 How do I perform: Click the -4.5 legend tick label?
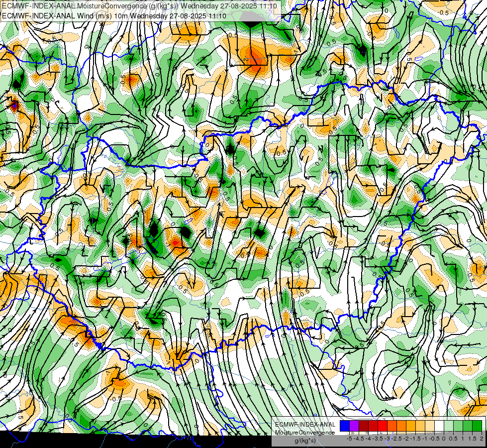(x=359, y=439)
